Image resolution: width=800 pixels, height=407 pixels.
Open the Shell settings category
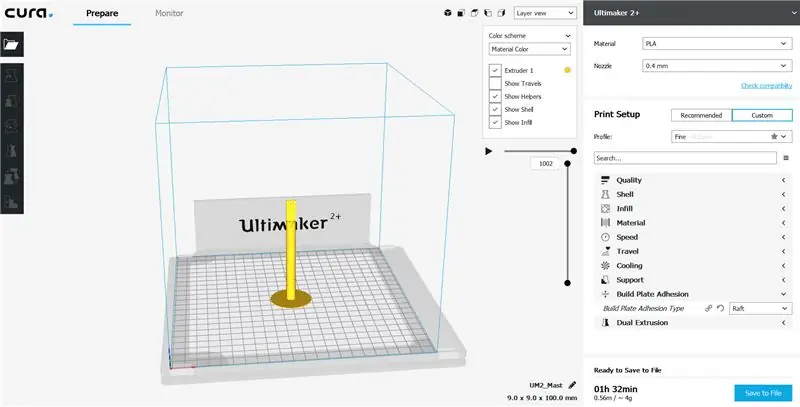coord(693,194)
